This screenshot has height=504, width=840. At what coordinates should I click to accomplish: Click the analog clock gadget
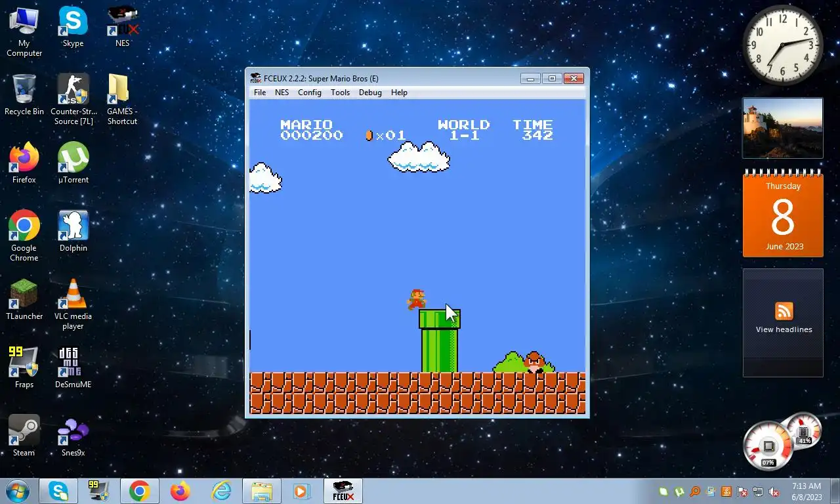[783, 45]
